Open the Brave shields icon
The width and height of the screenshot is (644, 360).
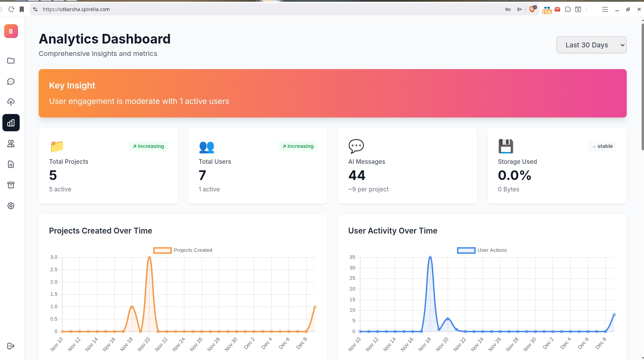[x=533, y=9]
